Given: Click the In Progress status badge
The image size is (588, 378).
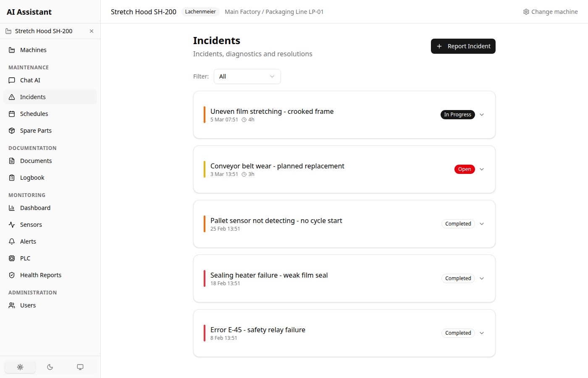Looking at the screenshot, I should pyautogui.click(x=457, y=114).
